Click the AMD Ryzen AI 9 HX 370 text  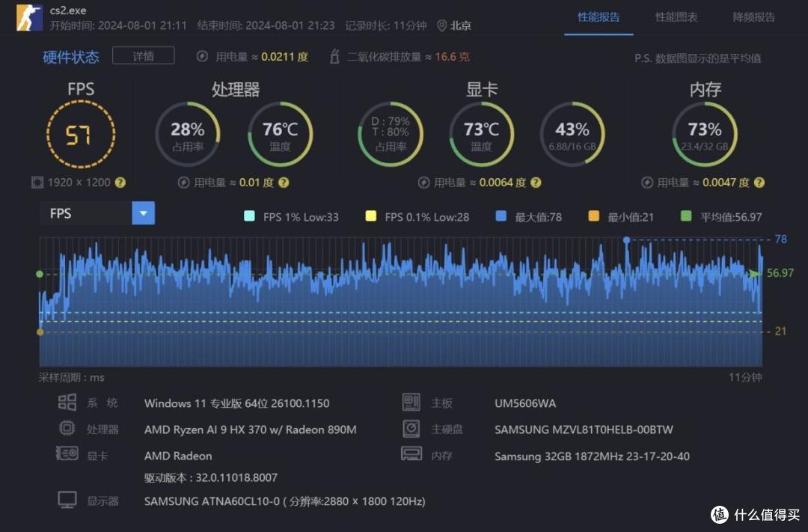[x=250, y=429]
